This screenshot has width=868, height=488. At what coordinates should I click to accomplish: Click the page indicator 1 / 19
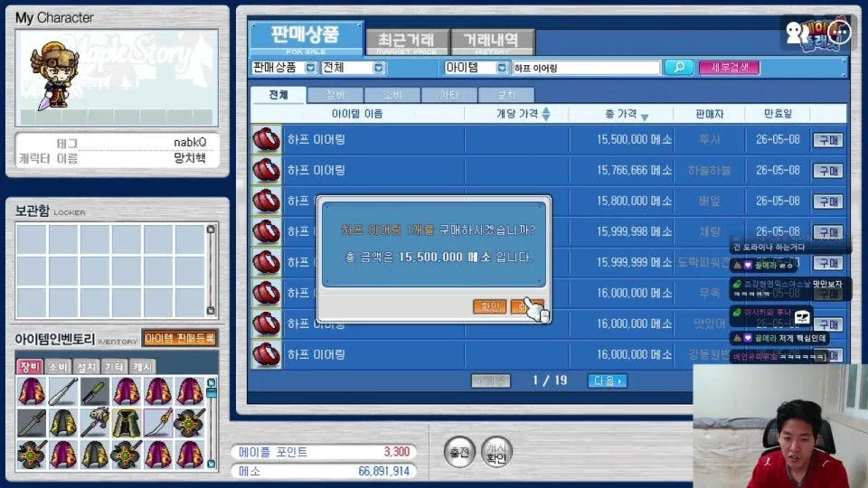pyautogui.click(x=550, y=380)
